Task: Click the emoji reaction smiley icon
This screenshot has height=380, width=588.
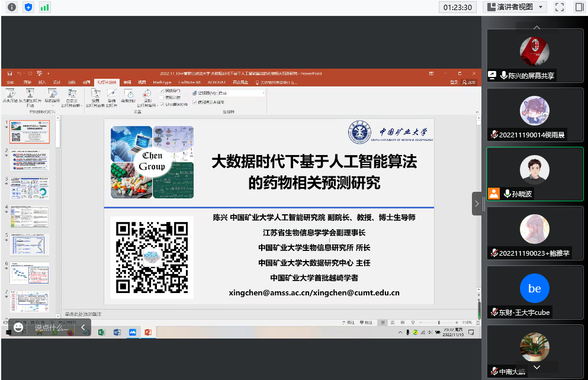Action: click(x=19, y=327)
